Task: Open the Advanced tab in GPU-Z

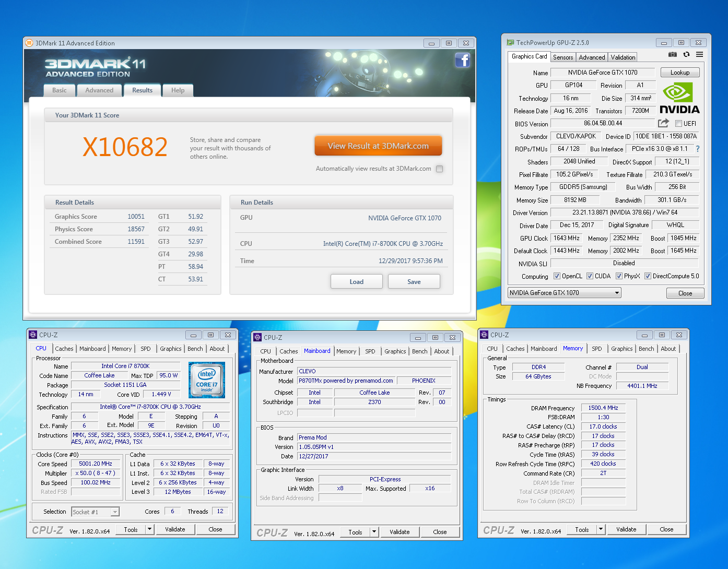Action: 592,57
